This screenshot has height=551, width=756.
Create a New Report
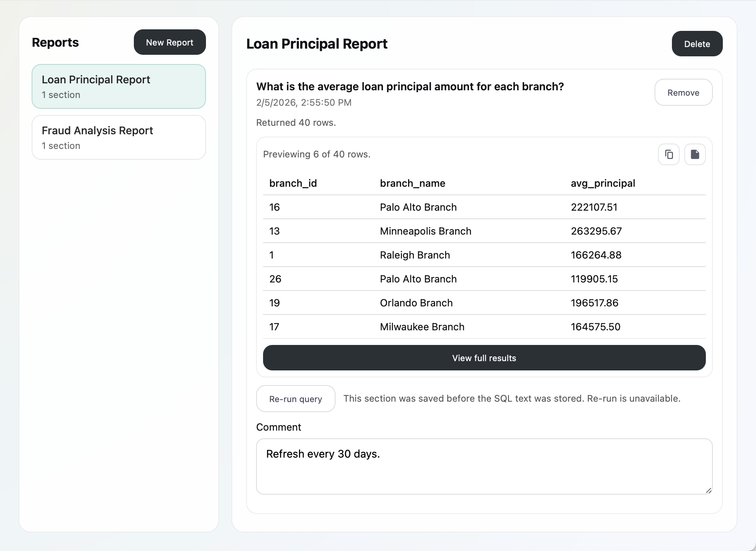tap(170, 42)
